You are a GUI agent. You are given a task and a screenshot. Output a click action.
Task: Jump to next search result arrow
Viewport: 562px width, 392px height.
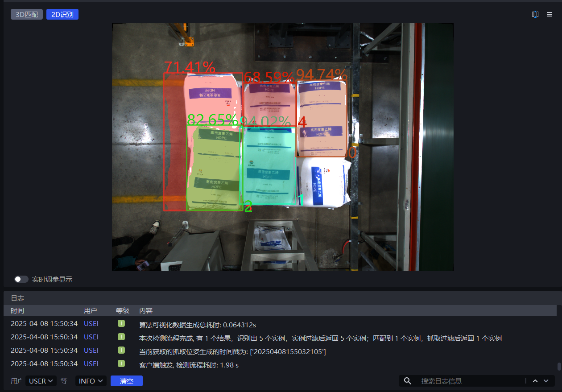click(546, 381)
